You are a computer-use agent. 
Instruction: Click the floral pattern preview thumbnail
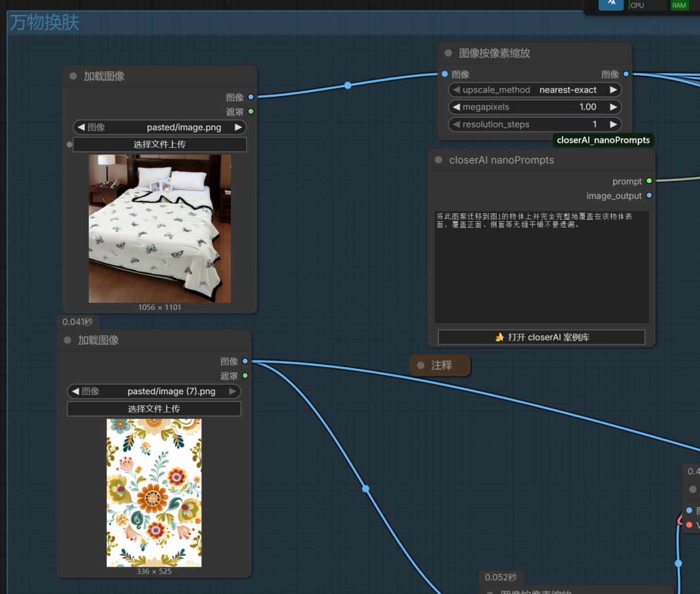coord(154,493)
